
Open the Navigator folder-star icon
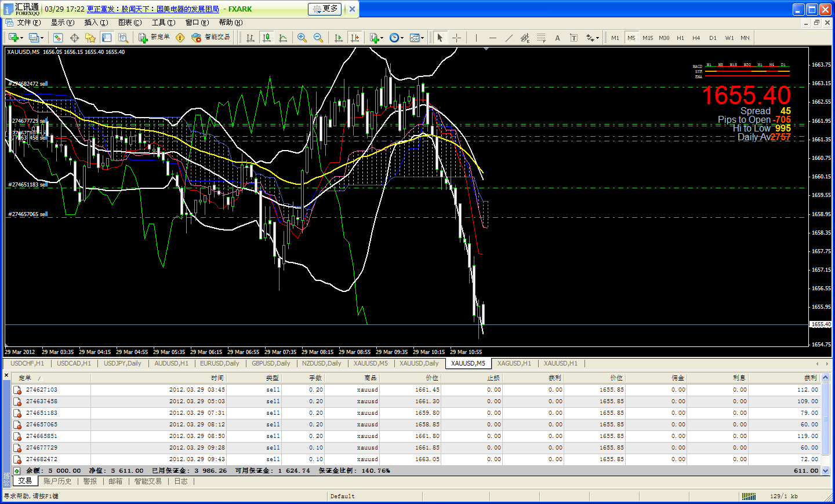pyautogui.click(x=90, y=38)
